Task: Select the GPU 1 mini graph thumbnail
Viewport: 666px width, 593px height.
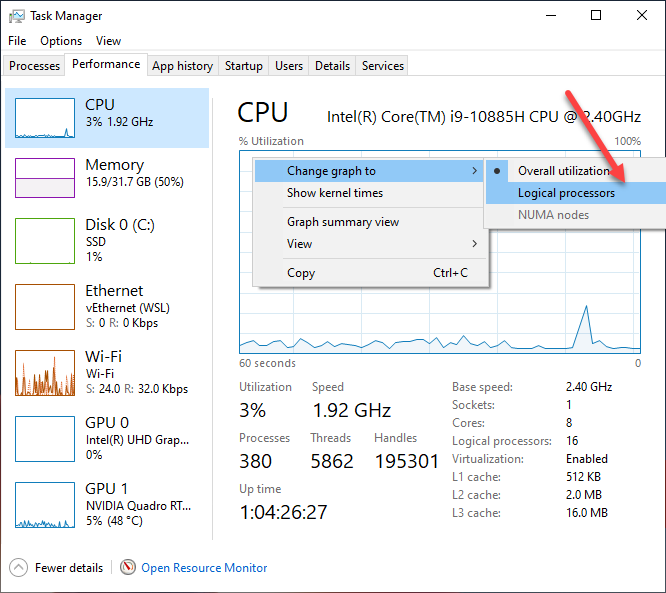Action: pos(45,505)
